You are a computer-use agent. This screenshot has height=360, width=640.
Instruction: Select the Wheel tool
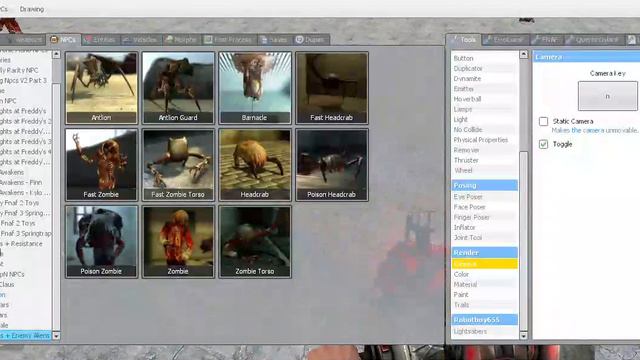tap(484, 171)
